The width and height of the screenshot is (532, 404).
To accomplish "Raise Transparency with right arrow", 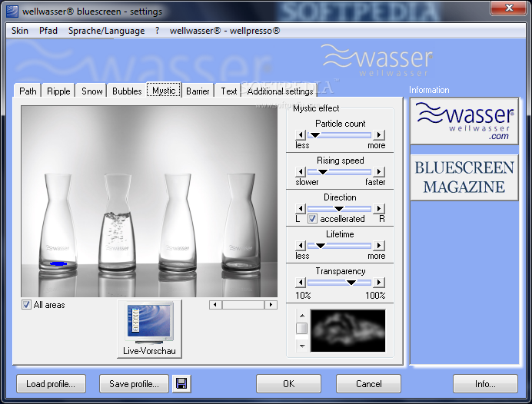I will pyautogui.click(x=379, y=283).
